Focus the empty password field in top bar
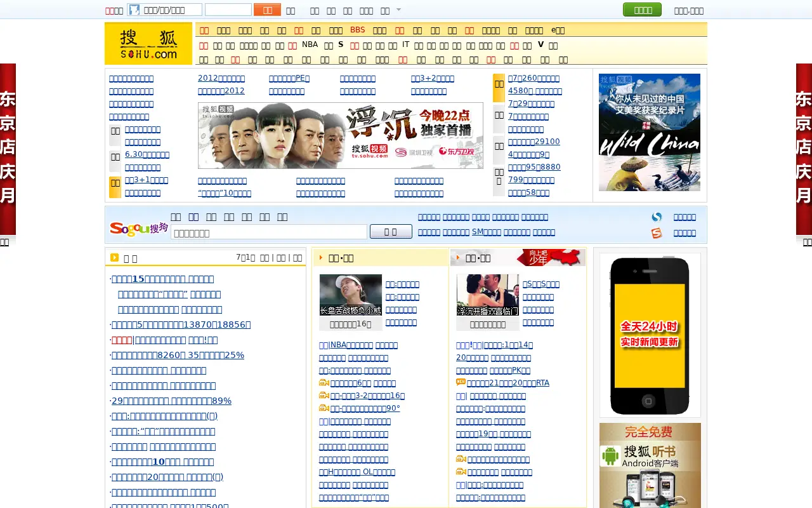 [x=228, y=10]
